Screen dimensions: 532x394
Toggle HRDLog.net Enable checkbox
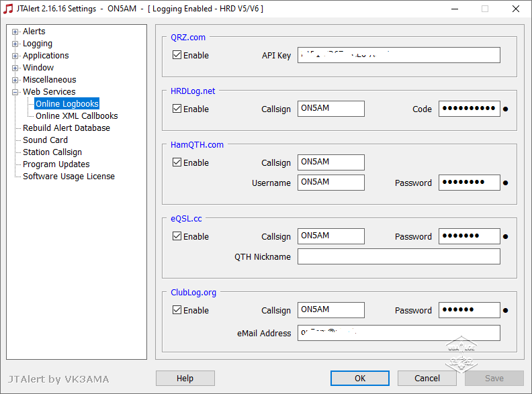pyautogui.click(x=177, y=109)
